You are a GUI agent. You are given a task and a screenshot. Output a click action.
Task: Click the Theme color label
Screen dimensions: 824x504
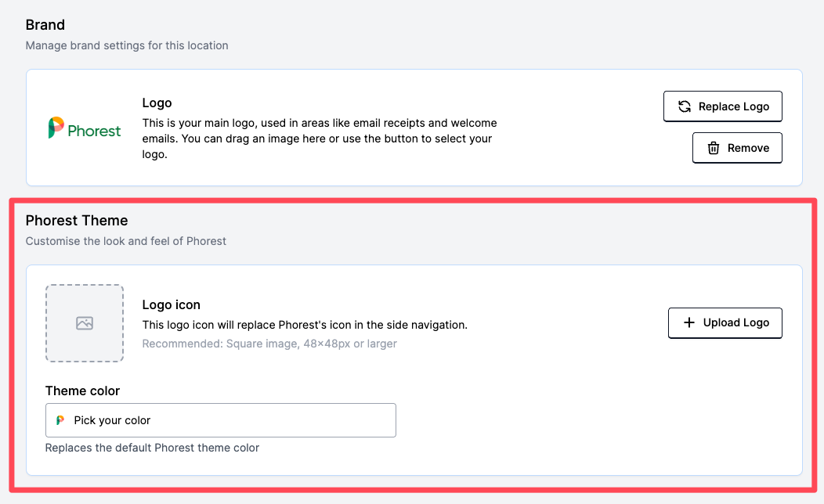pos(82,391)
